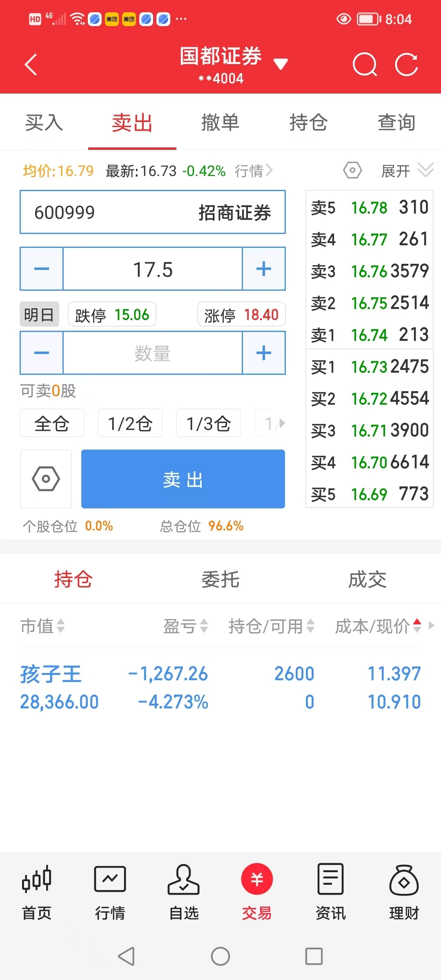441x980 pixels.
Task: Tap the Android recent apps square
Action: pyautogui.click(x=314, y=956)
